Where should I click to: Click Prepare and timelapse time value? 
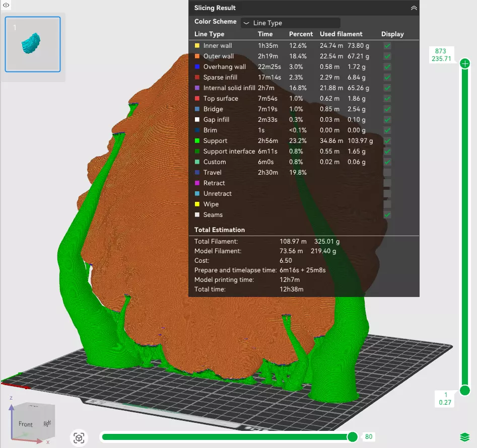point(302,270)
